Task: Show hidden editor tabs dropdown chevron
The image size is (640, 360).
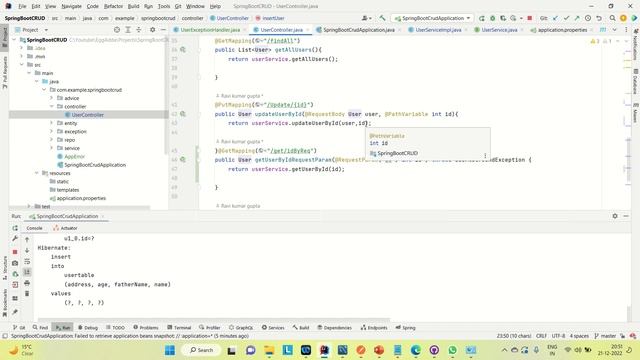Action: (x=615, y=30)
